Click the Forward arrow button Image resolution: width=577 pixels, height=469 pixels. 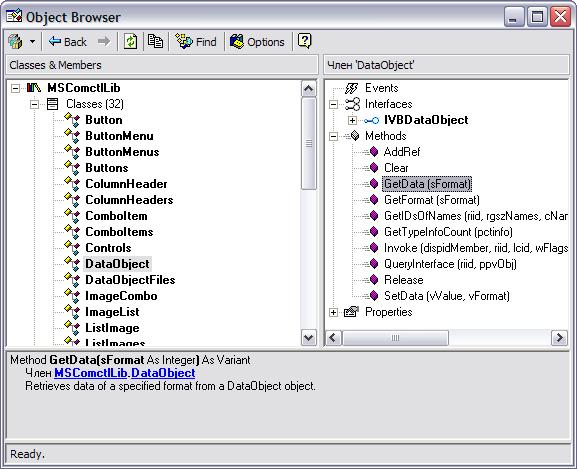pyautogui.click(x=104, y=41)
